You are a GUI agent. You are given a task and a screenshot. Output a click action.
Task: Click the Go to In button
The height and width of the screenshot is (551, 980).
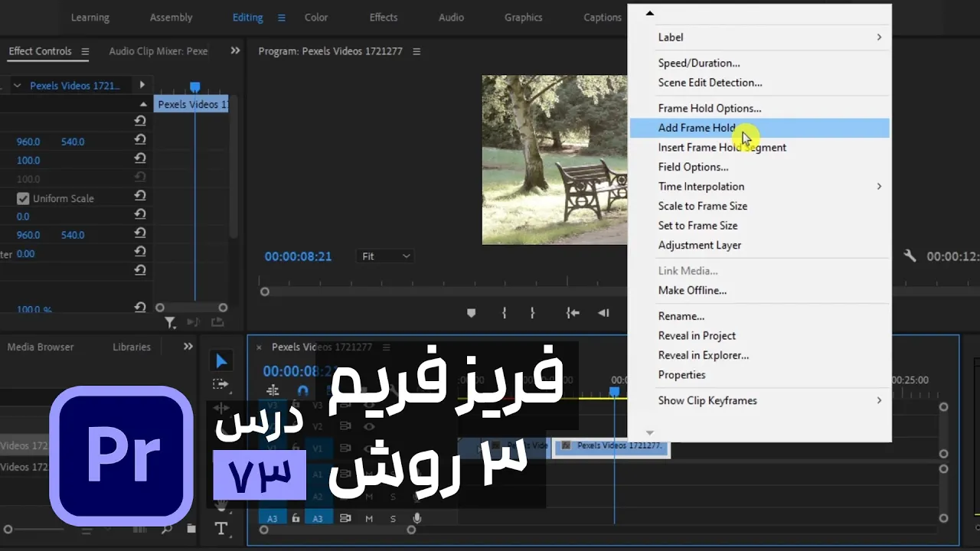click(x=572, y=312)
